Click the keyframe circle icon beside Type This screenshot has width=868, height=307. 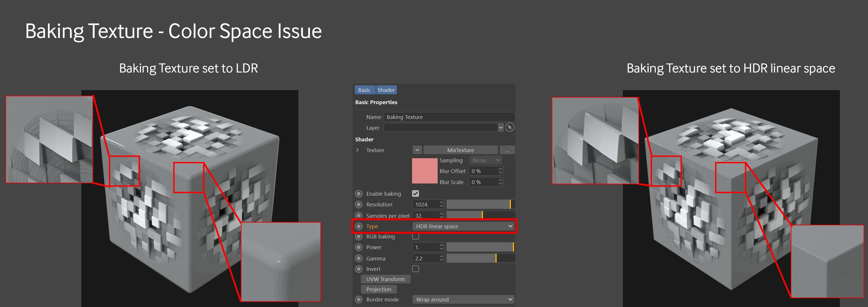point(359,226)
